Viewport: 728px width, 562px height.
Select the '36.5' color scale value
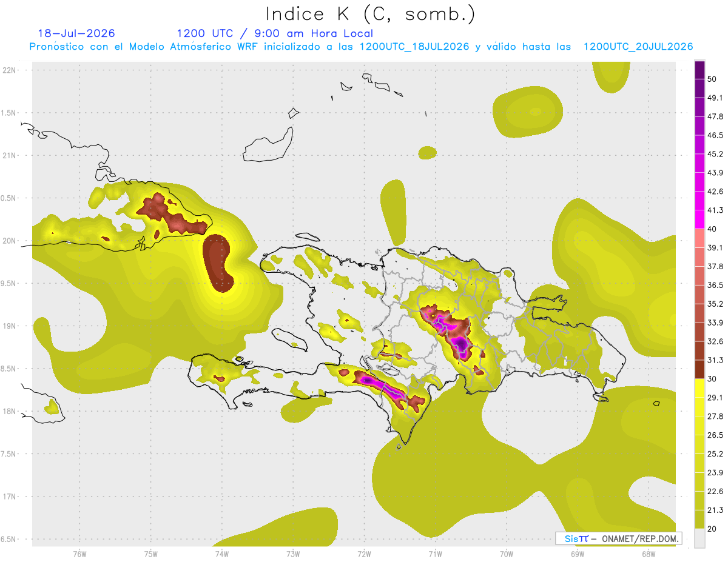(715, 286)
